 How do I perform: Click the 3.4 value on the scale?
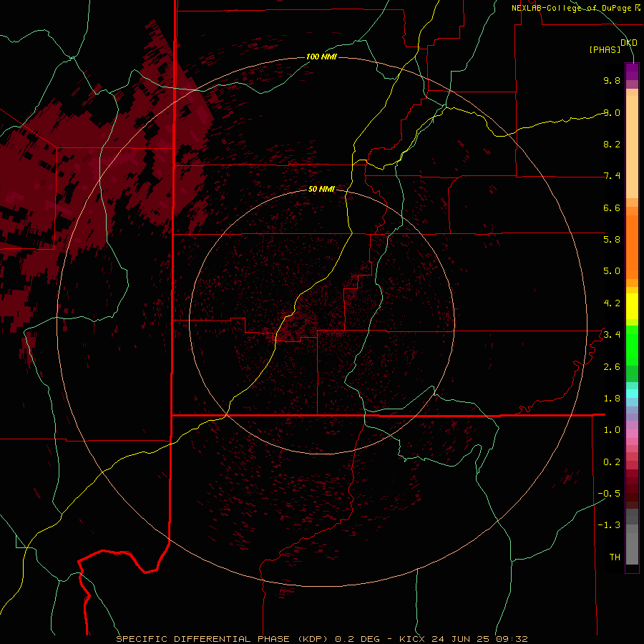(x=612, y=335)
